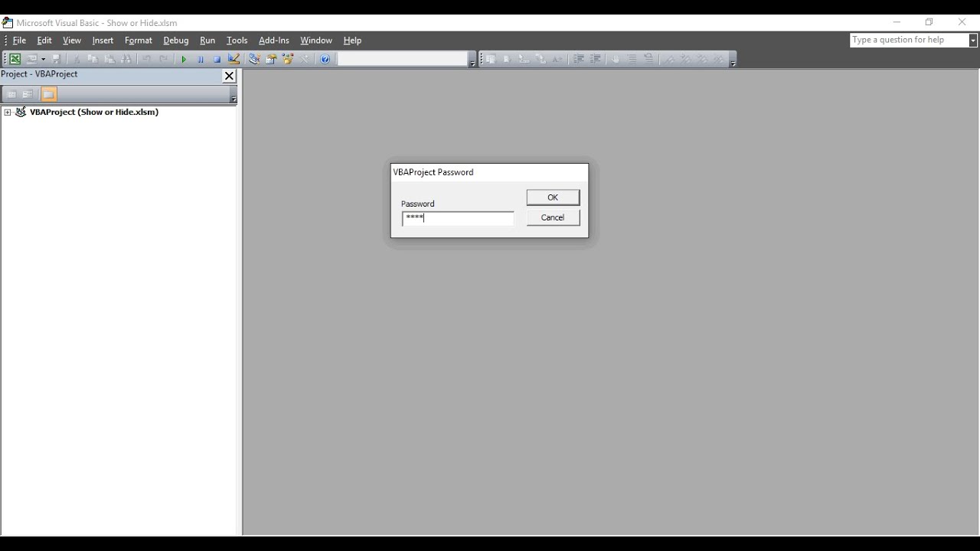The image size is (980, 551).
Task: Toggle the Design Mode icon
Action: [234, 59]
